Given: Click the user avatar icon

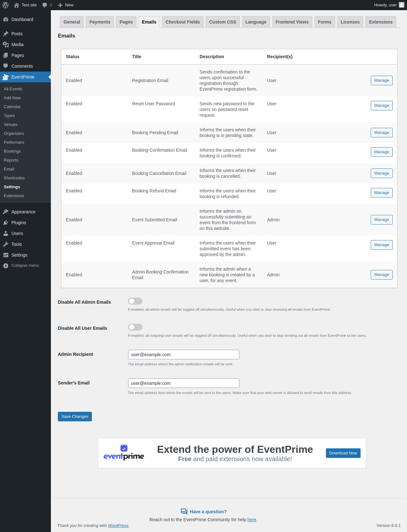Looking at the screenshot, I should tap(402, 5).
